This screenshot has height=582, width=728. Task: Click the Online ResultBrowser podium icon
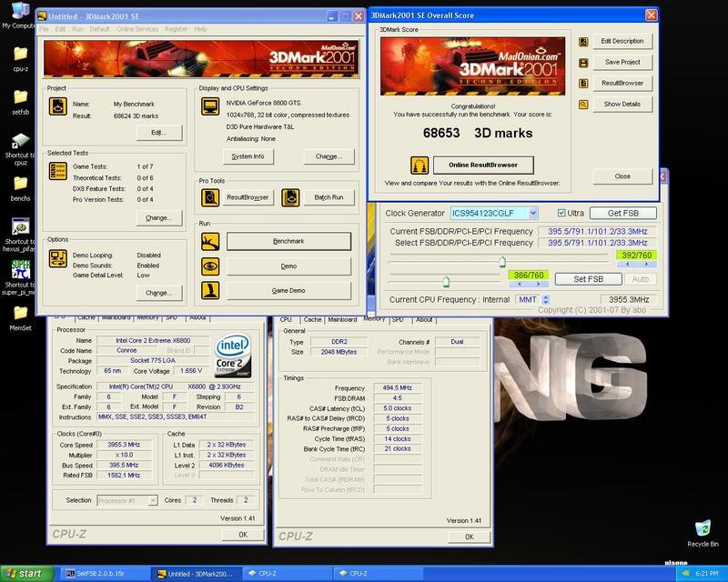click(420, 166)
